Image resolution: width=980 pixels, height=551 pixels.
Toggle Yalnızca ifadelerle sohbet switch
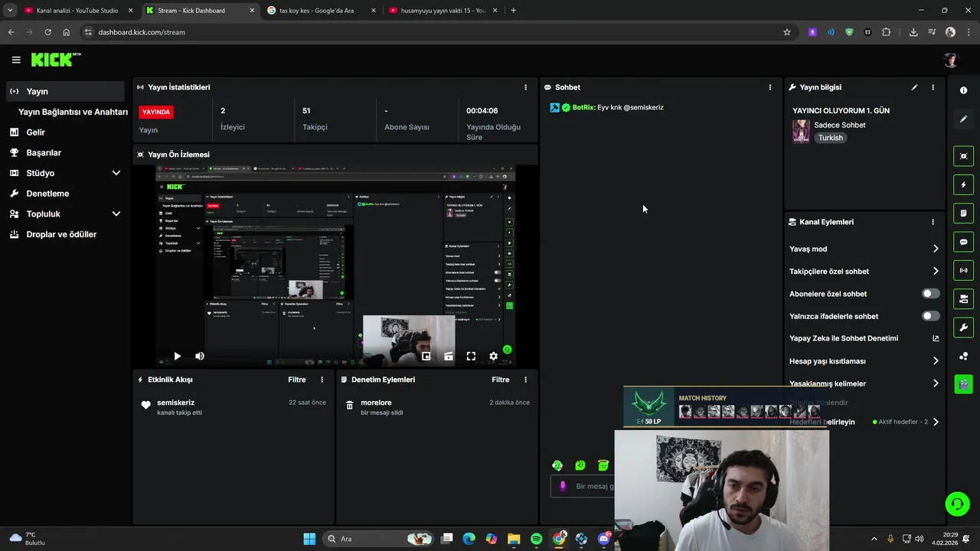930,316
